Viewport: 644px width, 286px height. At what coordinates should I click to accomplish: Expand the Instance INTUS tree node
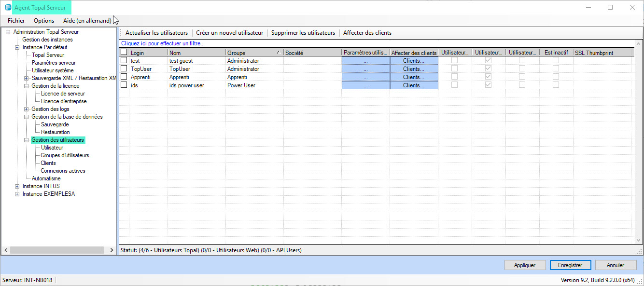[x=17, y=186]
